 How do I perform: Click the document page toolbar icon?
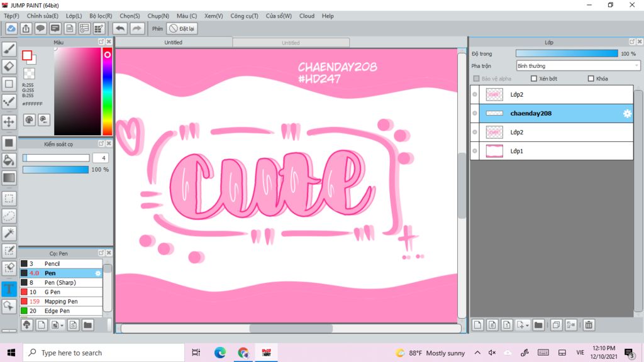pos(69,28)
